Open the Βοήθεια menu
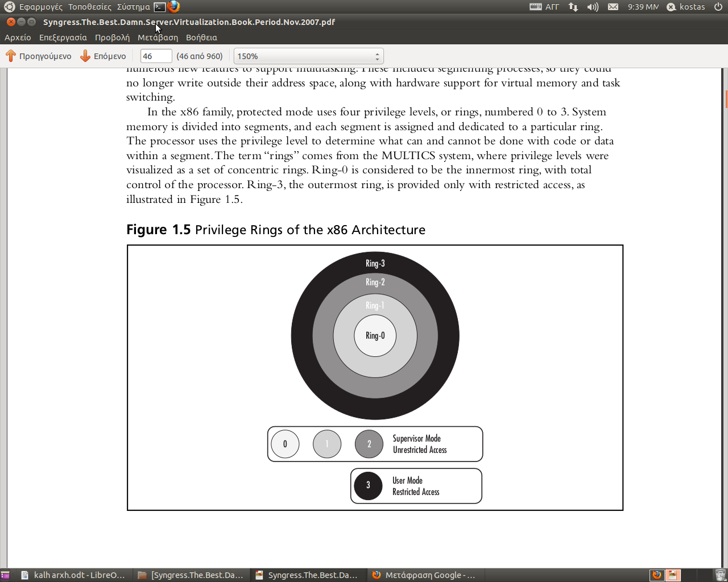This screenshot has width=728, height=582. pos(201,38)
